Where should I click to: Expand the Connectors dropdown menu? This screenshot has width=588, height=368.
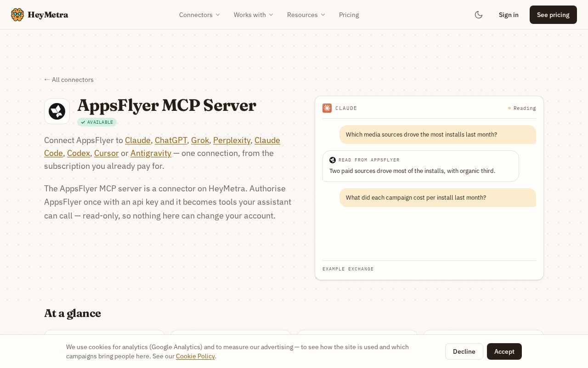click(200, 15)
